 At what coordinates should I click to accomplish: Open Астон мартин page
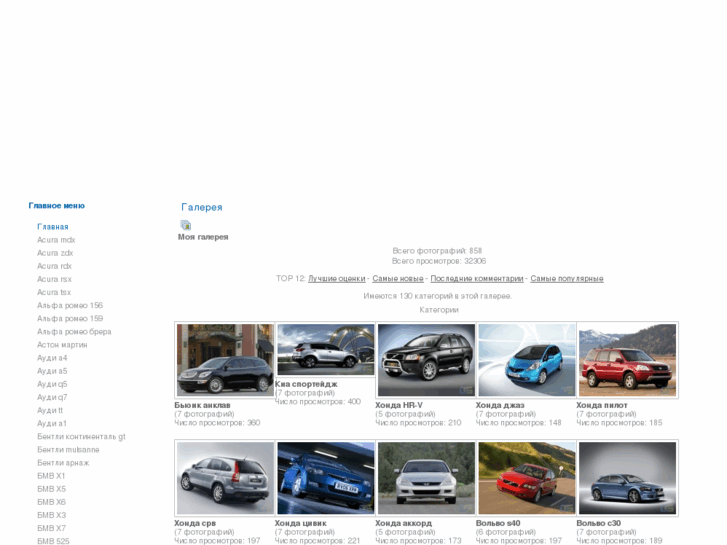coord(62,345)
